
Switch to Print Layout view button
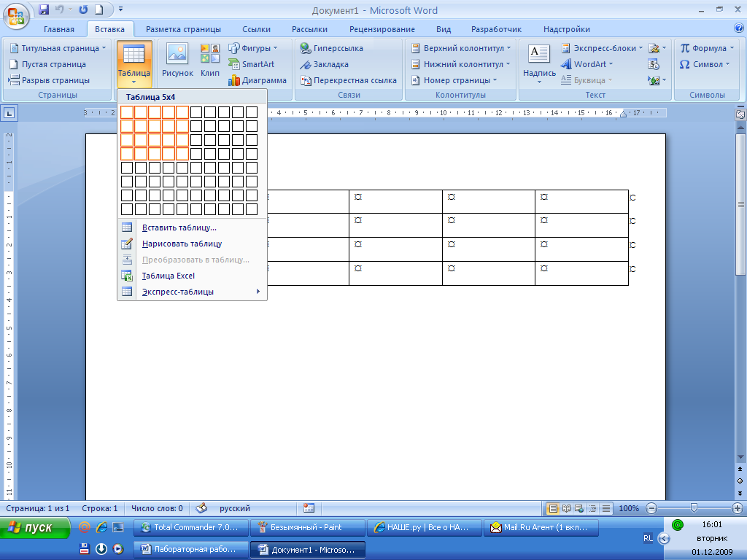tap(553, 508)
